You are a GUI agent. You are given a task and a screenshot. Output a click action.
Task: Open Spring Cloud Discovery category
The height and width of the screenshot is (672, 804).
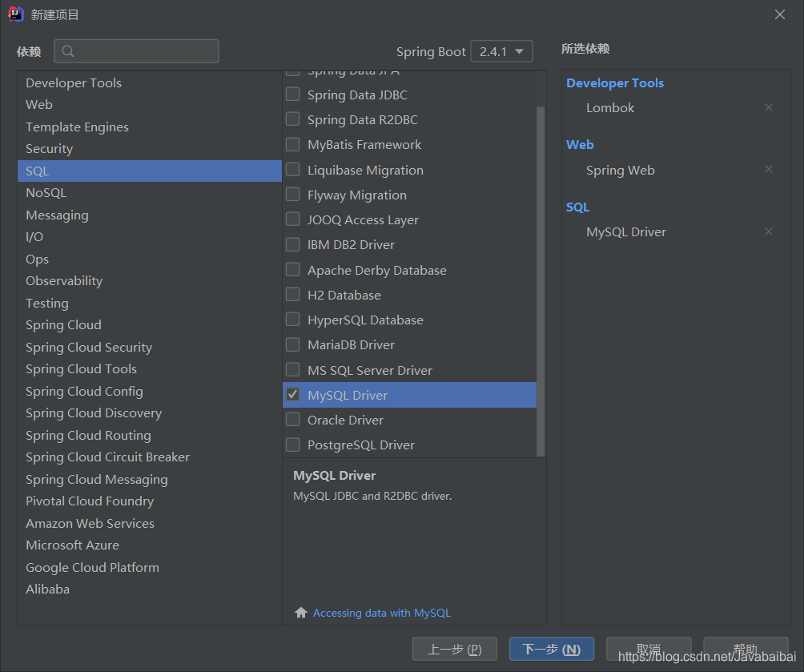pos(149,413)
